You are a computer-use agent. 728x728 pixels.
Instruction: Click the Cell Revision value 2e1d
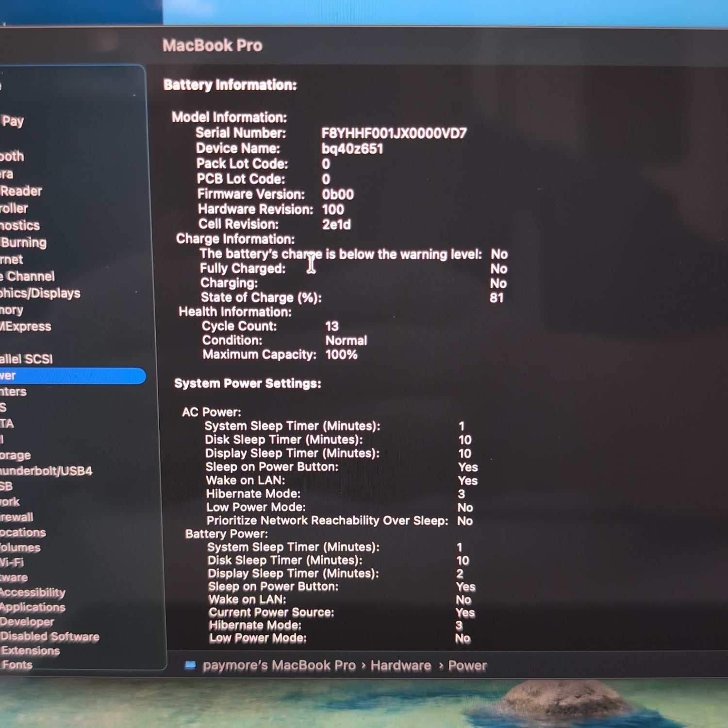(336, 225)
